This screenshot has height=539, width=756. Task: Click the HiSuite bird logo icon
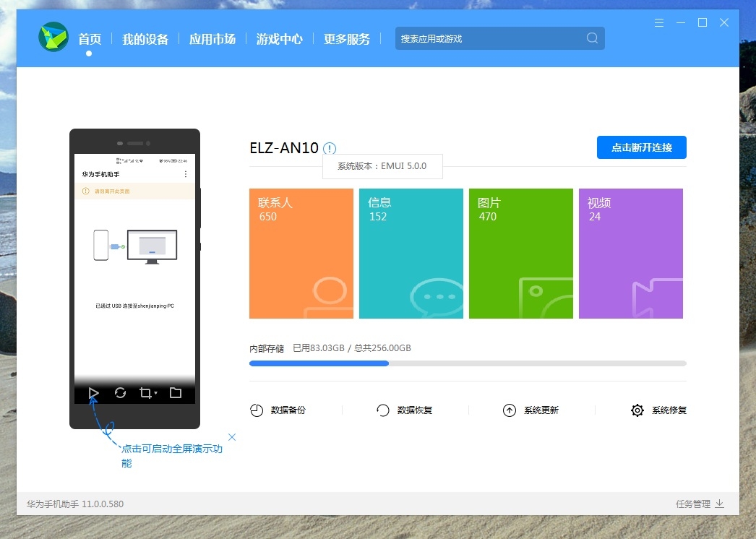(53, 37)
